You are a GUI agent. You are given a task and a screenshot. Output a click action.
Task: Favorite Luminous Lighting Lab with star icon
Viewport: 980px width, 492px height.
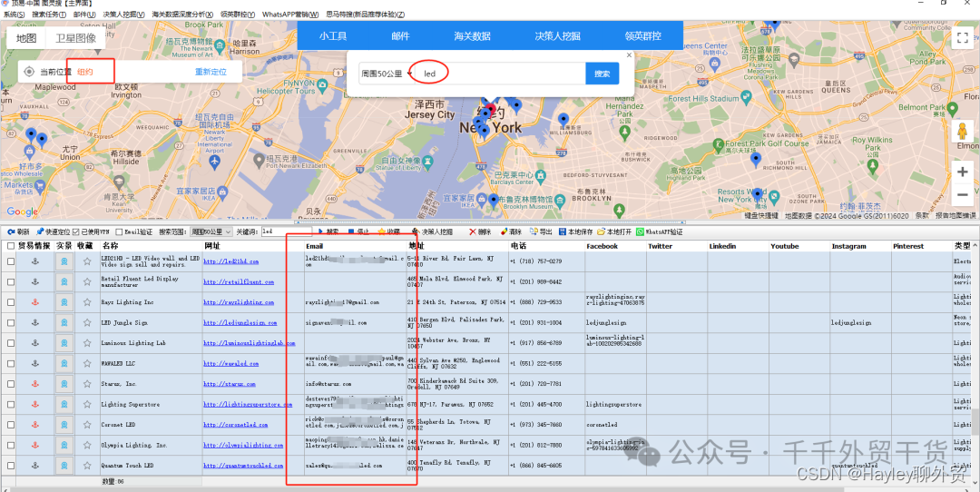pos(87,342)
